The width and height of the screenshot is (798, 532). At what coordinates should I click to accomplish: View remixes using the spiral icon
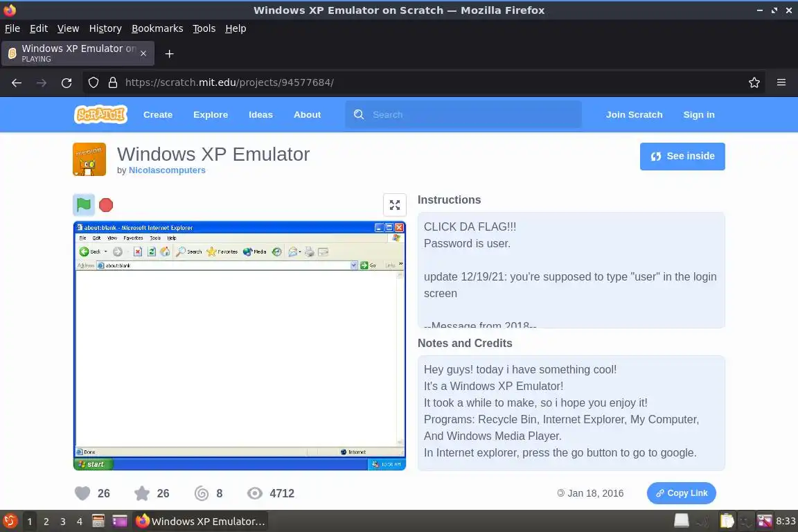pyautogui.click(x=202, y=493)
